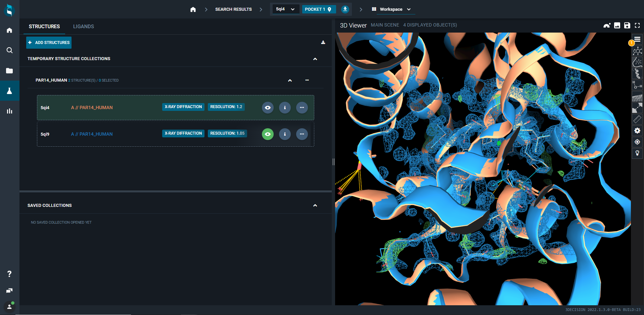Toggle pocket surface display tool
The height and width of the screenshot is (315, 644).
click(x=637, y=62)
